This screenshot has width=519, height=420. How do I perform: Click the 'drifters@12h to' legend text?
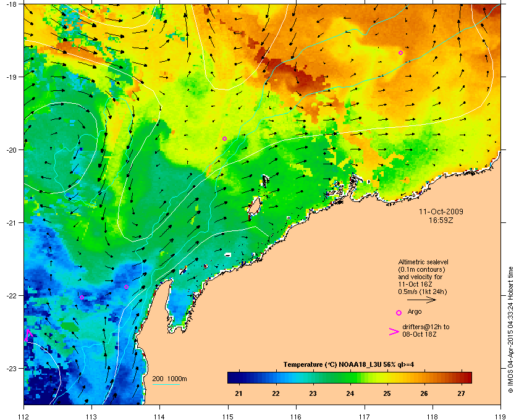pyautogui.click(x=426, y=327)
